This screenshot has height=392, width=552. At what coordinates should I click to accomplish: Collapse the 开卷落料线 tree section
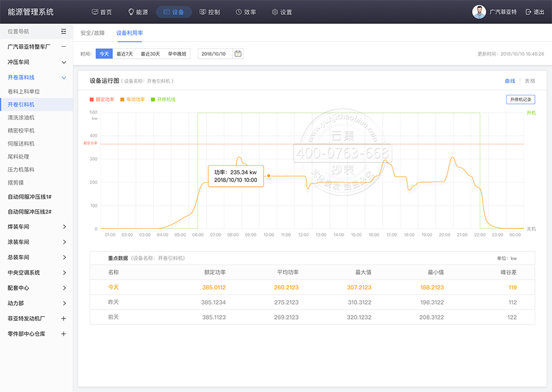click(x=64, y=77)
